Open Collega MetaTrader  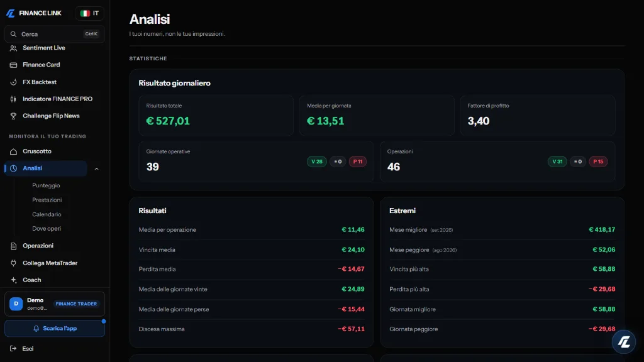pos(50,263)
